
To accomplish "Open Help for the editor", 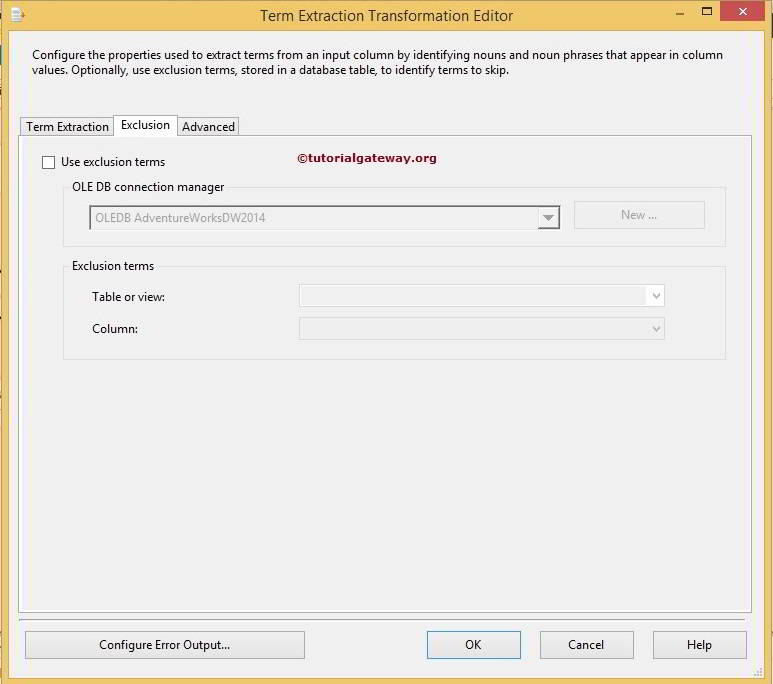I will pos(700,645).
